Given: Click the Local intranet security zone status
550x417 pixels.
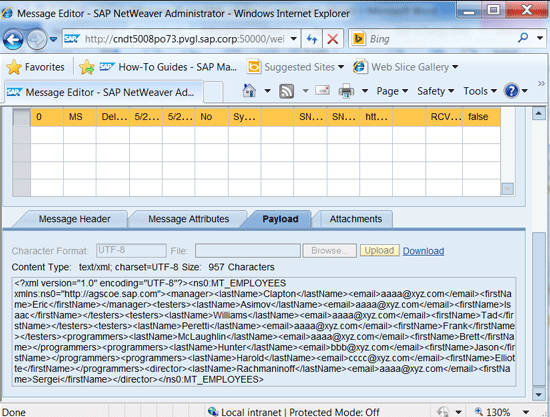Looking at the screenshot, I should [x=293, y=411].
